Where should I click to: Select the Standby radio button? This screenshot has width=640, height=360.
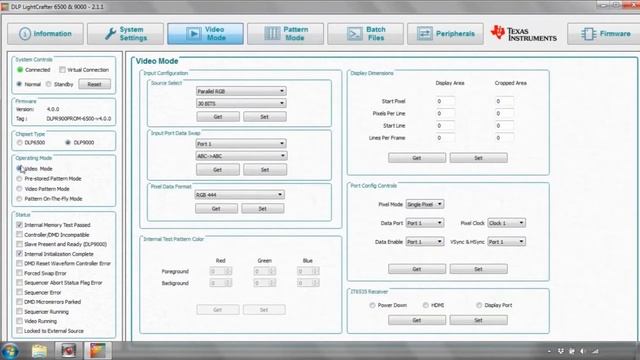pos(49,84)
